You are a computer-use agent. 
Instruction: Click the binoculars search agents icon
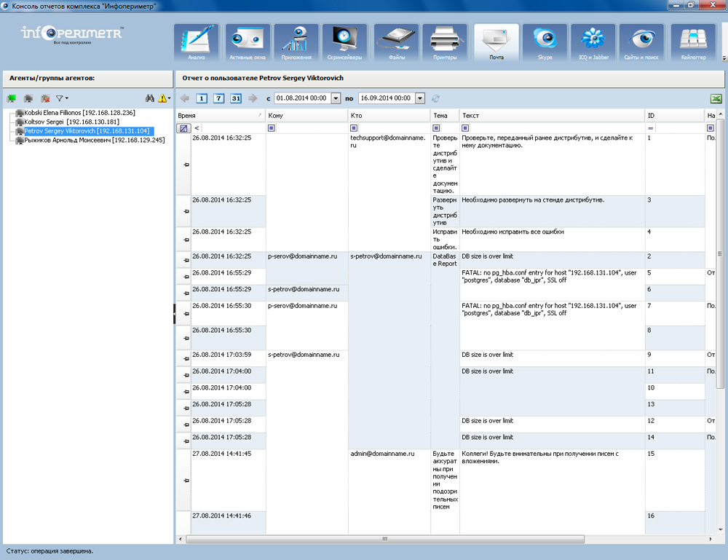coord(150,98)
